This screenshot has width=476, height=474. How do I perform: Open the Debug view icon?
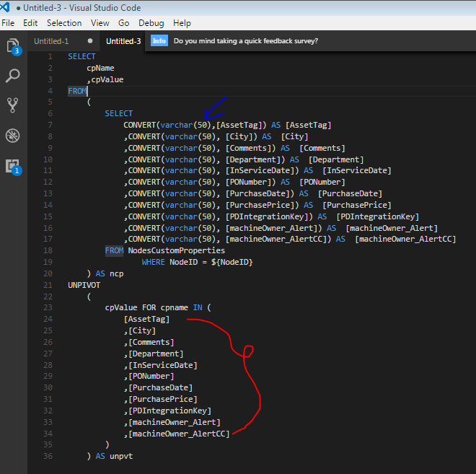tap(13, 136)
